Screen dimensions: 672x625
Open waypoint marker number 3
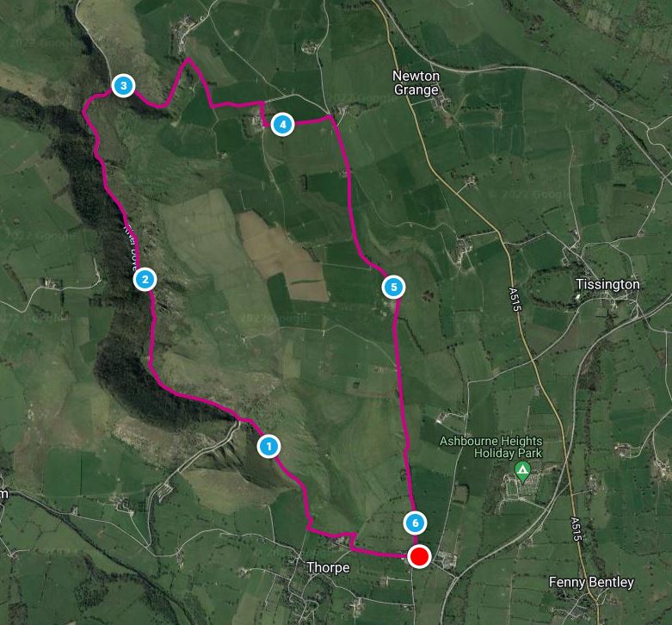(123, 86)
